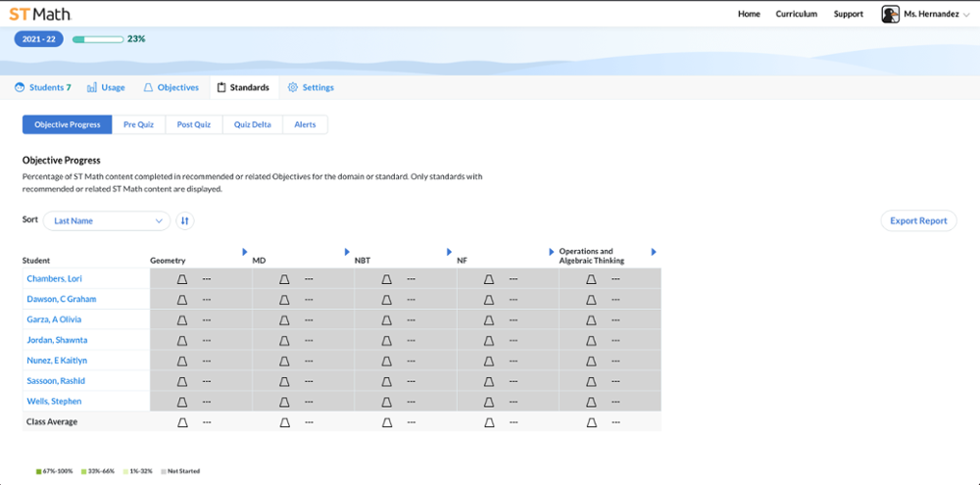
Task: Click Ms. Hernandez profile avatar
Action: (890, 14)
